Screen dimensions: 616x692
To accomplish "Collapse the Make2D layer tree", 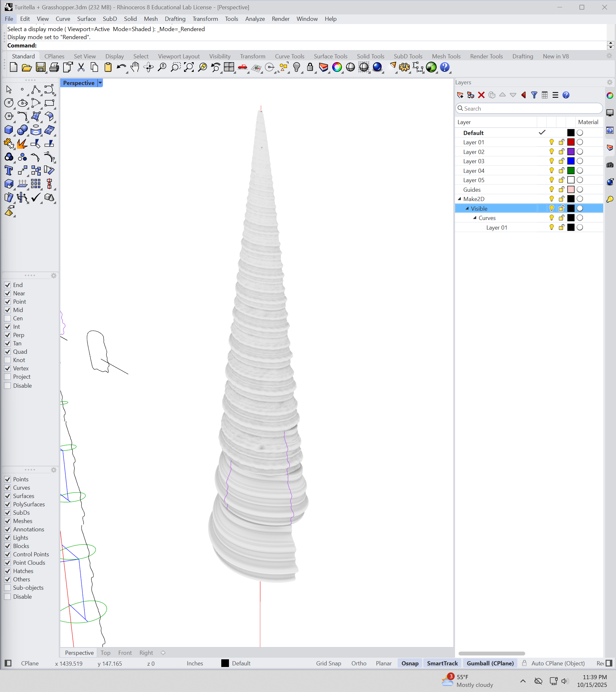I will [x=459, y=199].
